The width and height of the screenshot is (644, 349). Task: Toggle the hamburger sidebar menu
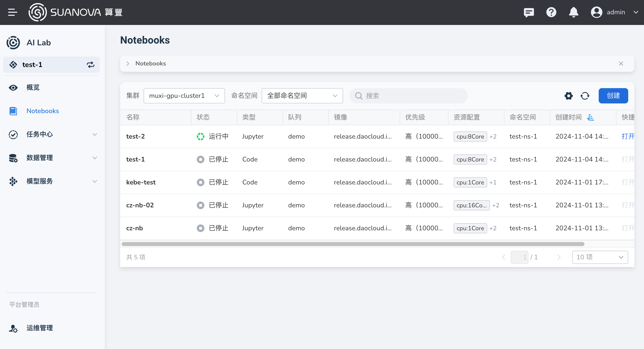pos(12,12)
